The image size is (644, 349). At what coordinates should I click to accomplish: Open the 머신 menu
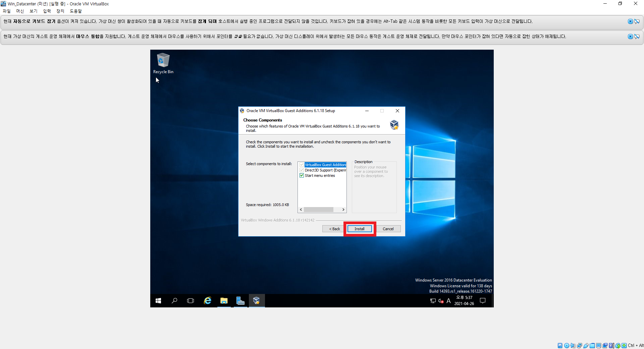click(20, 11)
